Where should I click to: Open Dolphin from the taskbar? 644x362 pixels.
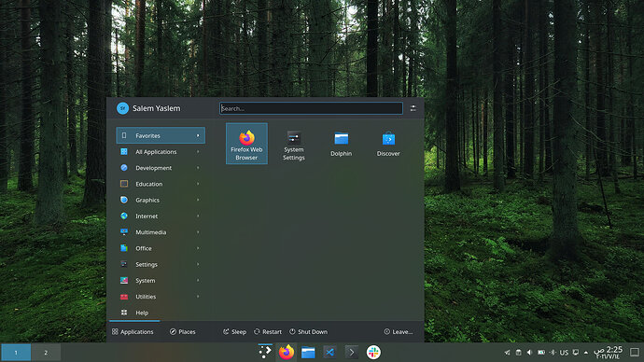pos(308,352)
